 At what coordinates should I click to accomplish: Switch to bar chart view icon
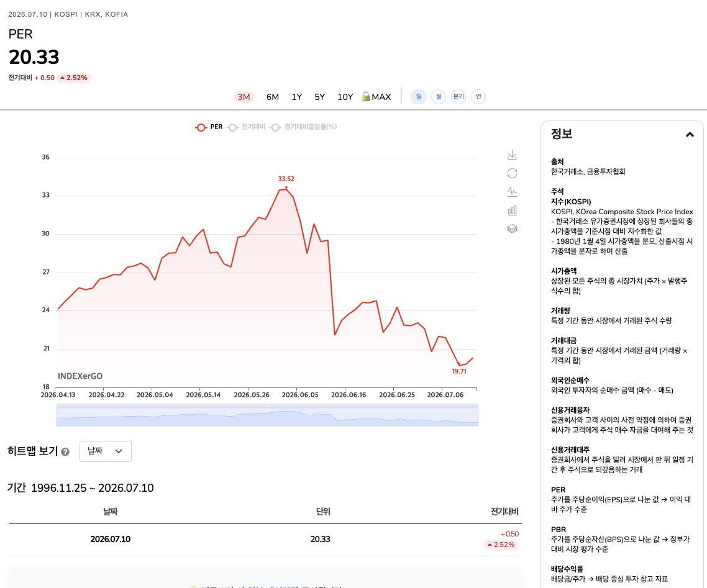point(512,210)
